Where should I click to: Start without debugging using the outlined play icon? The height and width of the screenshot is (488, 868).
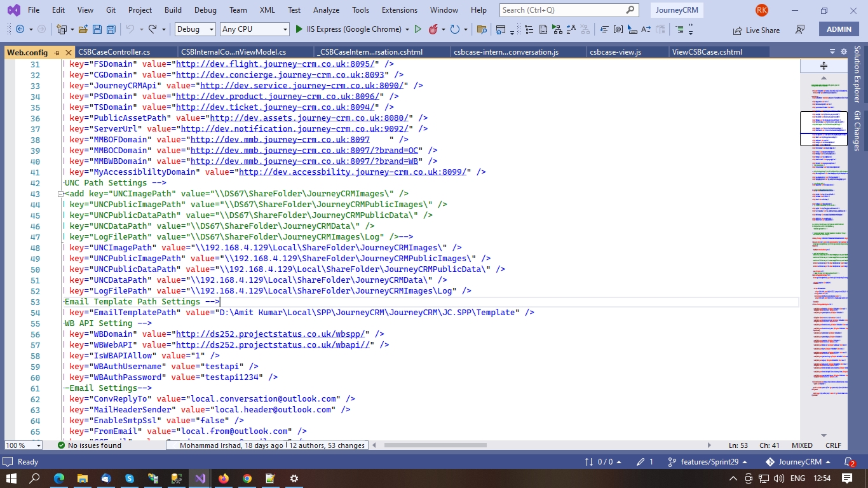(417, 29)
